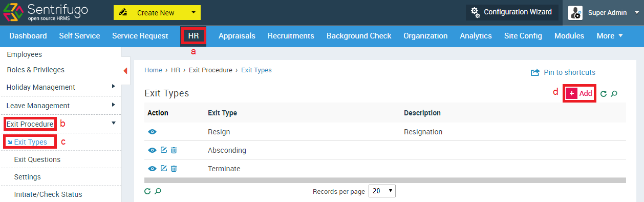Viewport: 644px width, 202px height.
Task: Click Pin to shortcuts link
Action: (563, 72)
